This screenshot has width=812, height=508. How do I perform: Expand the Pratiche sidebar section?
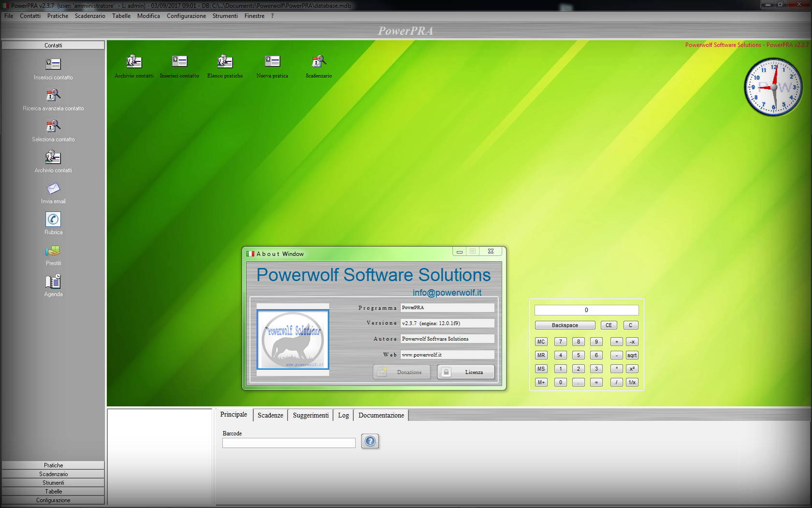tap(53, 465)
